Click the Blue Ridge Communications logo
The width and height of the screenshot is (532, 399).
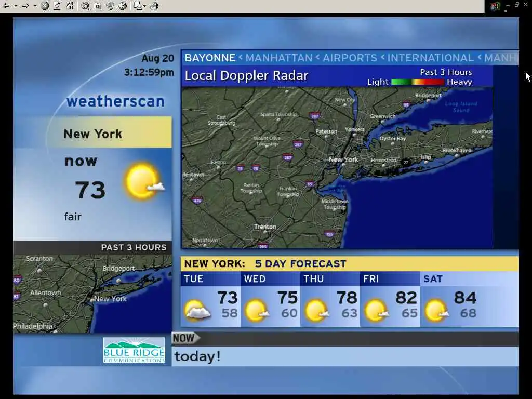pos(135,350)
